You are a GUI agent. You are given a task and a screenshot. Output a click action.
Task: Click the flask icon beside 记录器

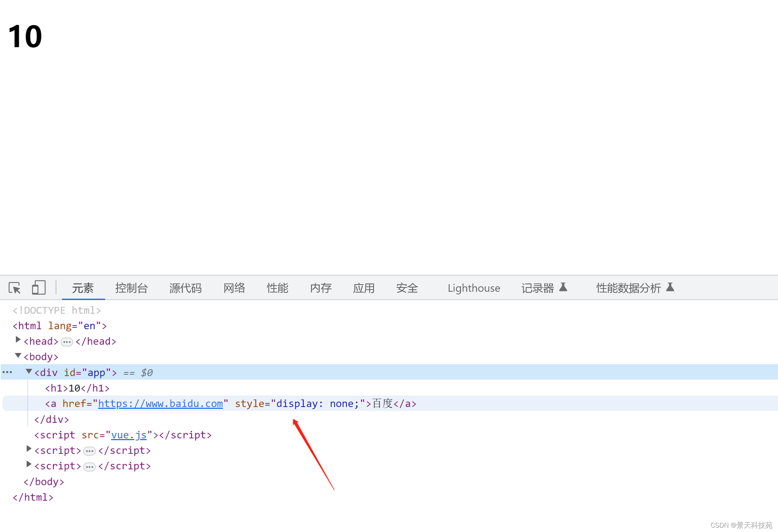[x=563, y=287]
